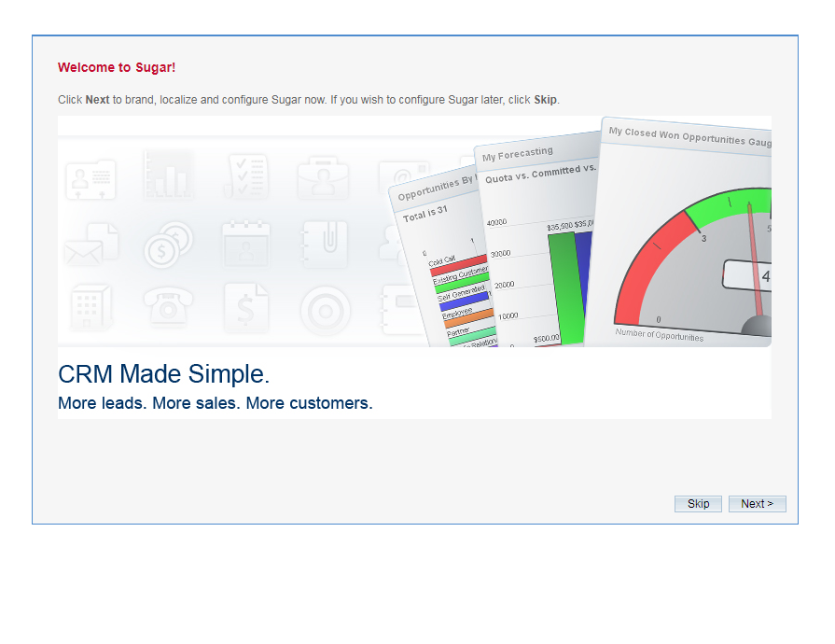Click the Welcome to Sugar heading
Viewport: 835px width, 644px height.
[116, 67]
